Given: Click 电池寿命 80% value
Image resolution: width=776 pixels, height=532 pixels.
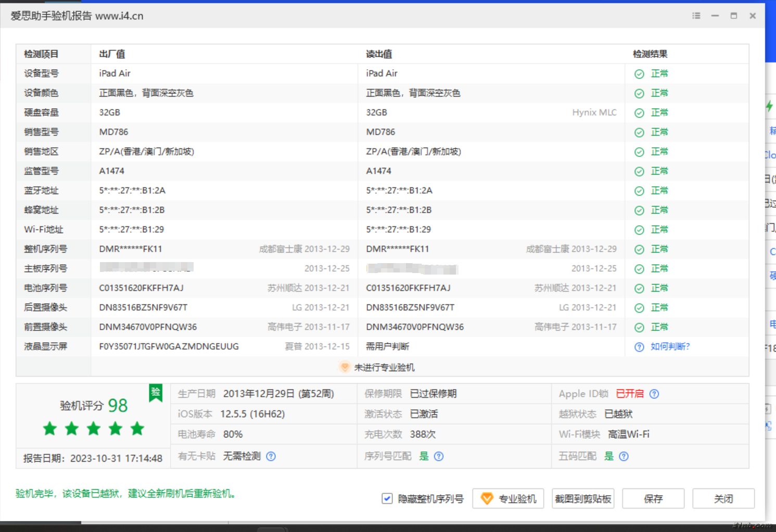Looking at the screenshot, I should point(233,434).
